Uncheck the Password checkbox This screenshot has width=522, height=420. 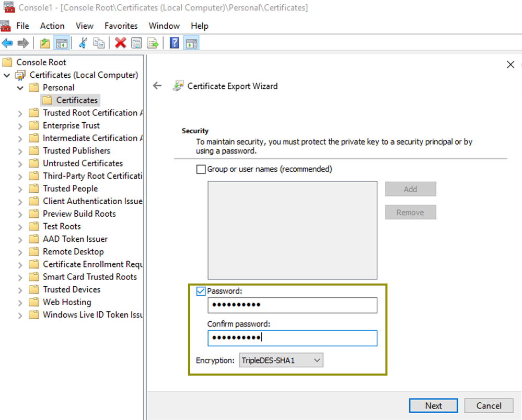201,291
